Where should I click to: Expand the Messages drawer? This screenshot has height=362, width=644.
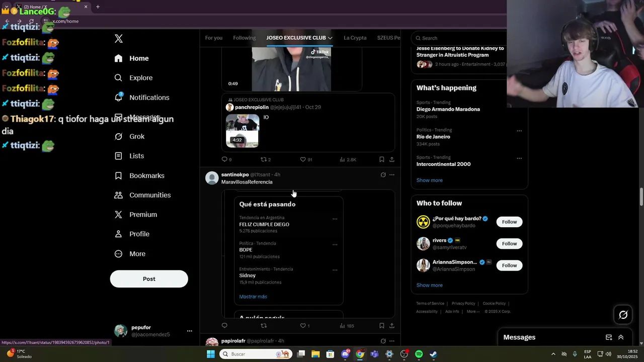point(621,337)
